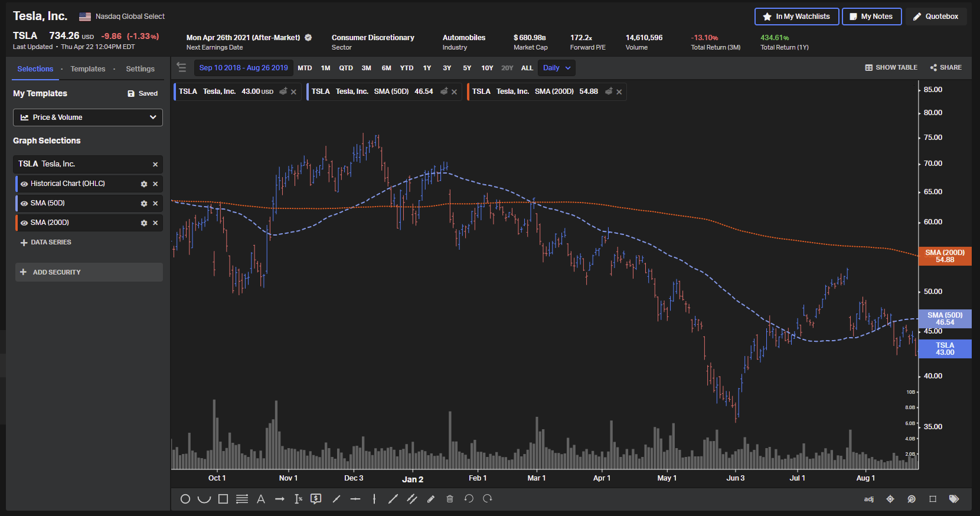The height and width of the screenshot is (516, 980).
Task: Toggle visibility of SMA (50D) series
Action: [24, 203]
